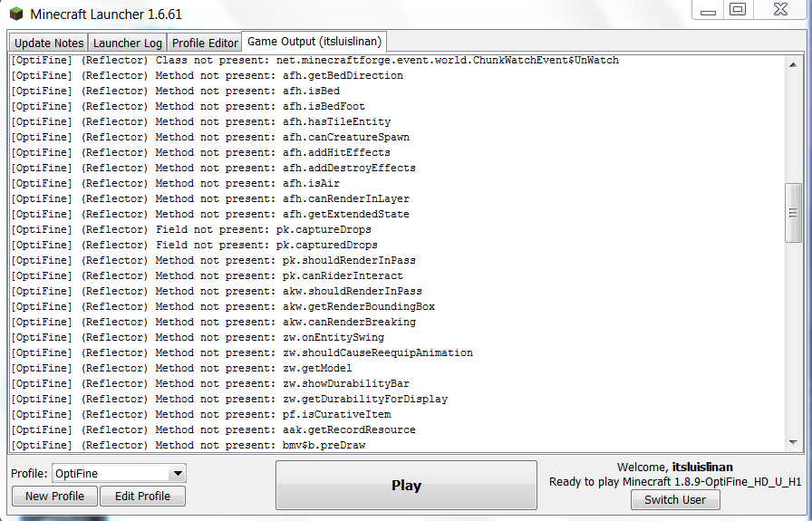
Task: Click the log scrollbar down arrow
Action: tap(793, 442)
